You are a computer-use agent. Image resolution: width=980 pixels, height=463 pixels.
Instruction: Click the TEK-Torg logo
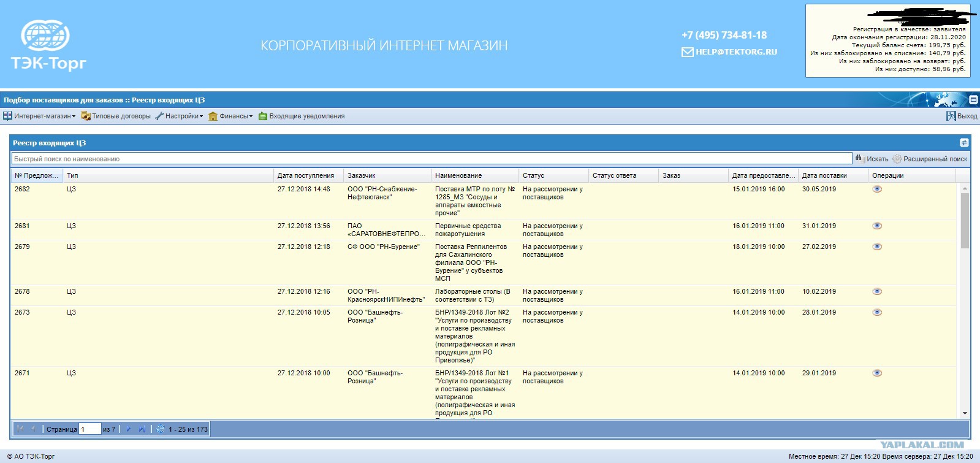[x=48, y=46]
